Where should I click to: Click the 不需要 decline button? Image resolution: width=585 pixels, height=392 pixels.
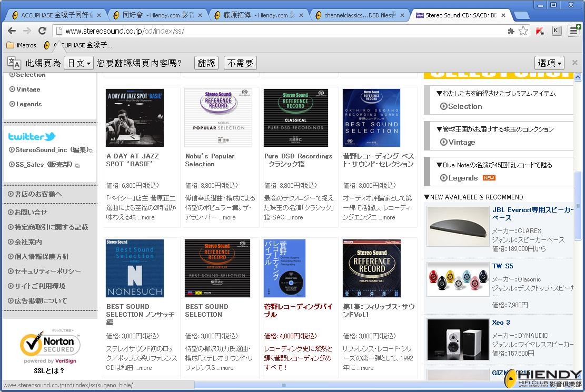(240, 63)
